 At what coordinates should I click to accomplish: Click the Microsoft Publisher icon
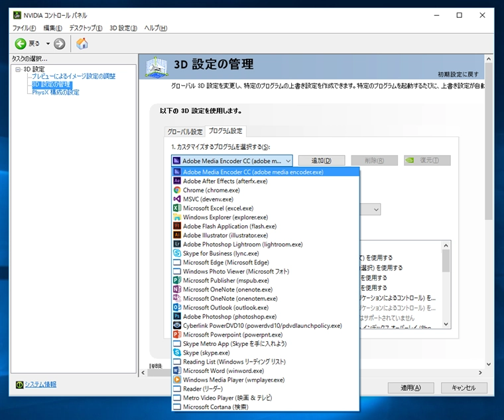[177, 280]
